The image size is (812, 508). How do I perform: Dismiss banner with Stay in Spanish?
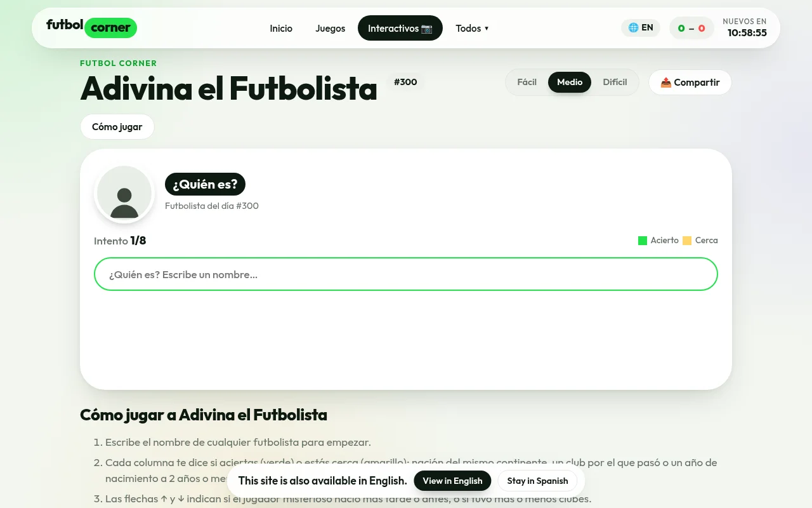[537, 481]
